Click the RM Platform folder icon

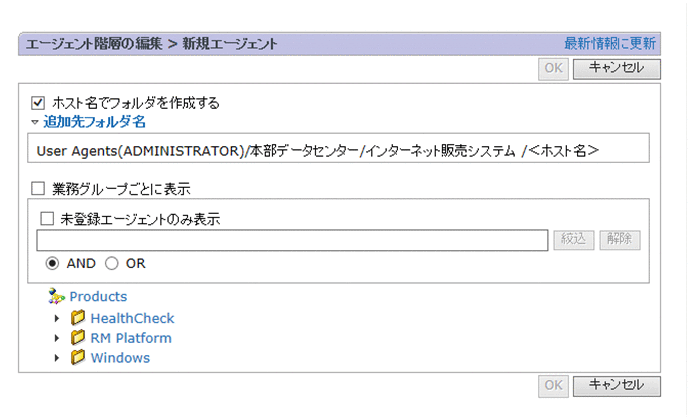(x=78, y=337)
